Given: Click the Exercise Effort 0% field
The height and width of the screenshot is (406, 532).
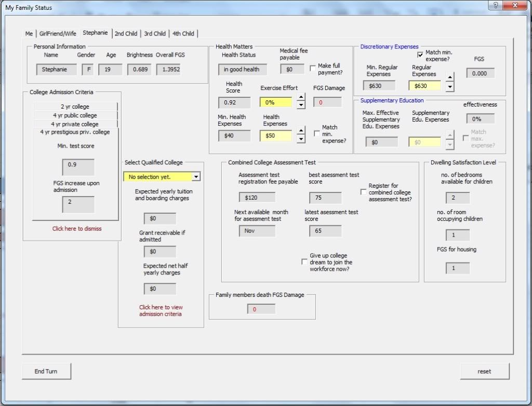Looking at the screenshot, I should pos(276,102).
